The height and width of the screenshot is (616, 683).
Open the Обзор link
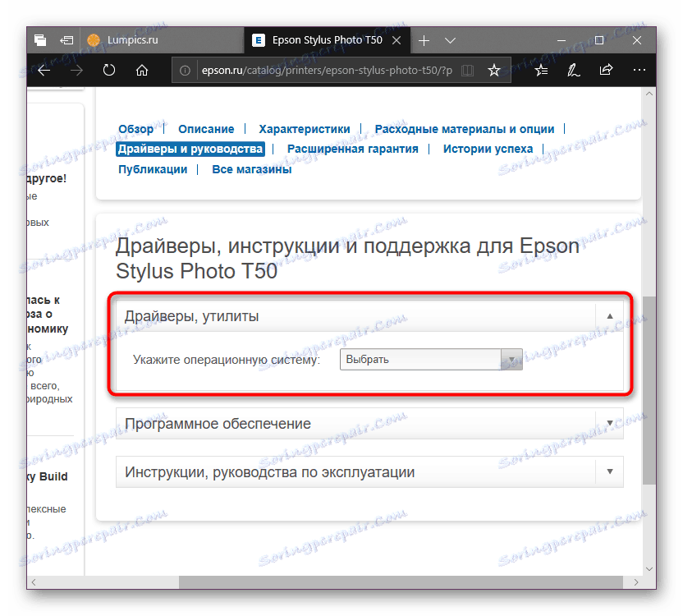coord(136,129)
